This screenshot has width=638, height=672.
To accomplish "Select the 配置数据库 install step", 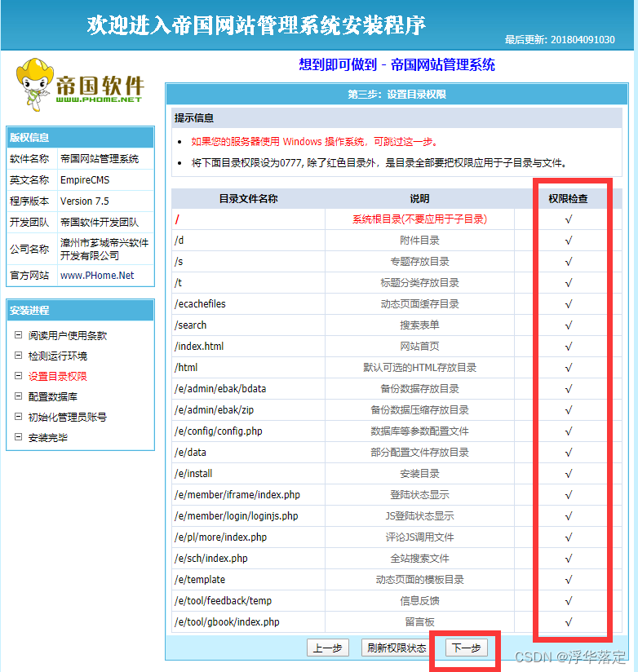I will 53,397.
